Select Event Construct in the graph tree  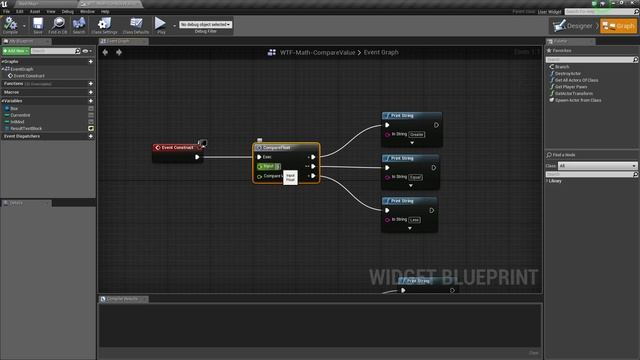point(29,76)
